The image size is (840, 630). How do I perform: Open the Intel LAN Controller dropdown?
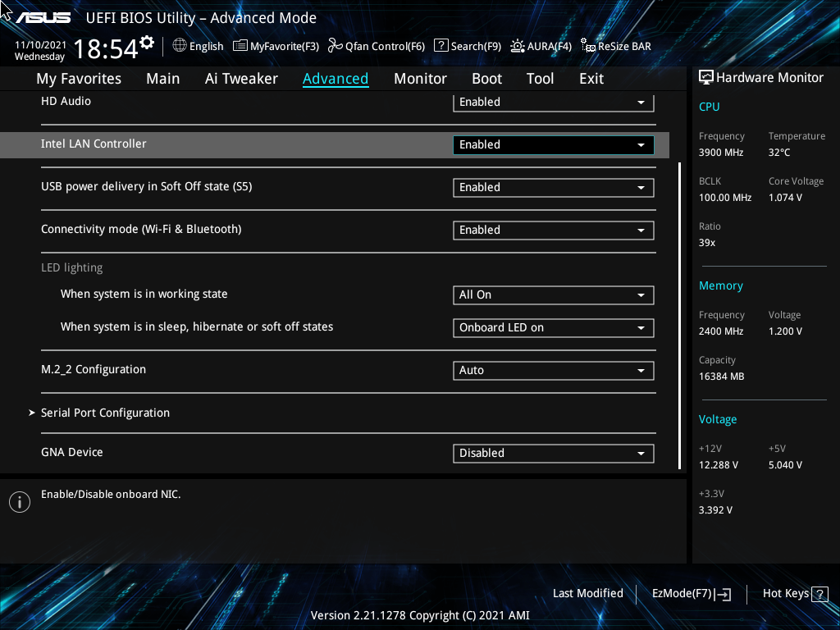(x=554, y=144)
